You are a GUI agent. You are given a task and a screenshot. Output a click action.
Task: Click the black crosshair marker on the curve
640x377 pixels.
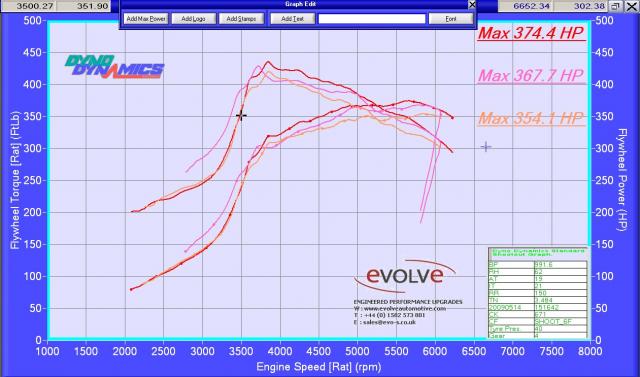(x=241, y=116)
